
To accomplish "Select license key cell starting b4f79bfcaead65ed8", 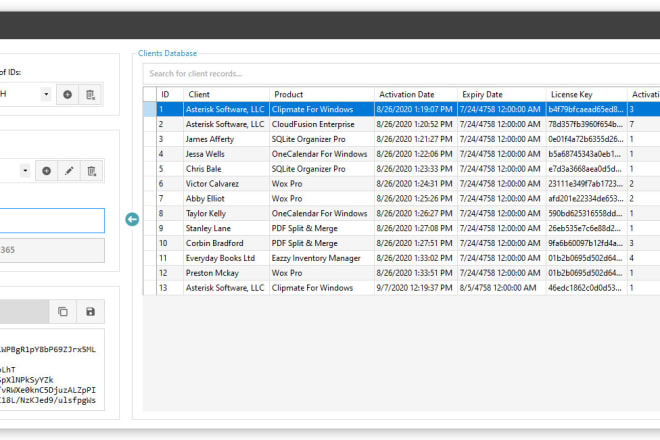I will [x=587, y=109].
